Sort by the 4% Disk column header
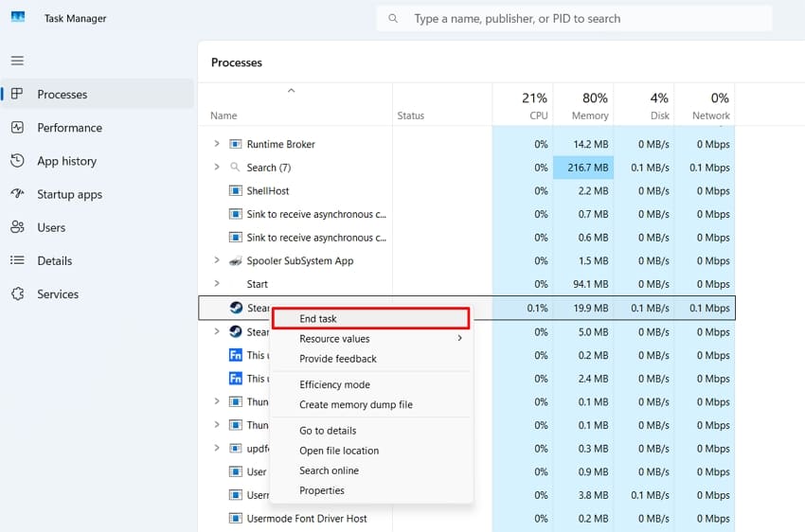805x532 pixels. click(644, 105)
